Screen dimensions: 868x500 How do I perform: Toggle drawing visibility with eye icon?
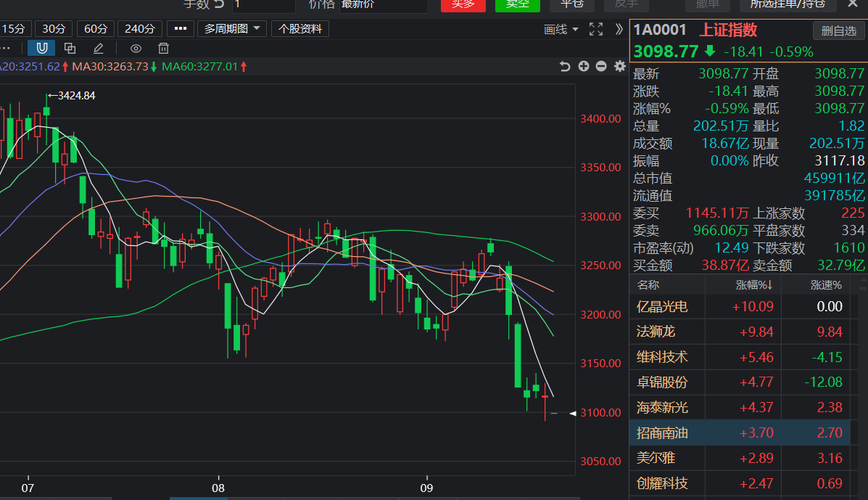click(136, 48)
